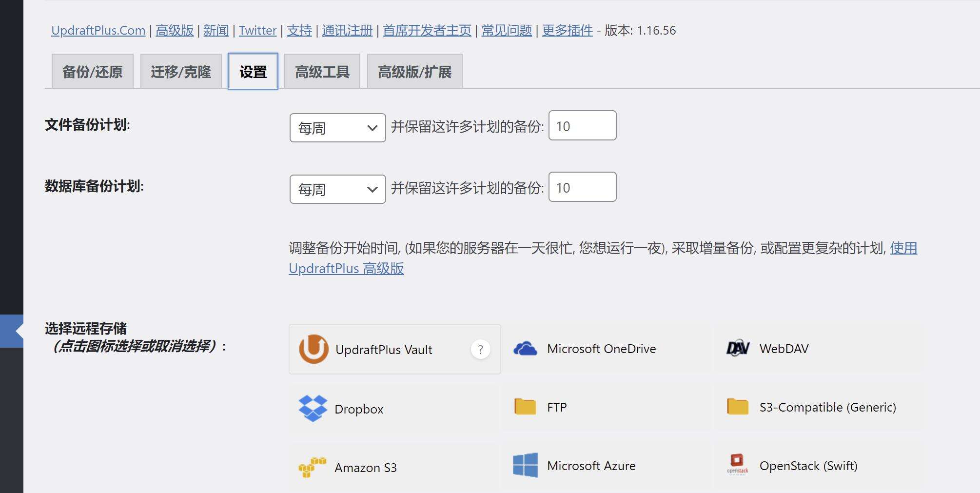
Task: Focus the database backup retention count field
Action: coord(582,187)
